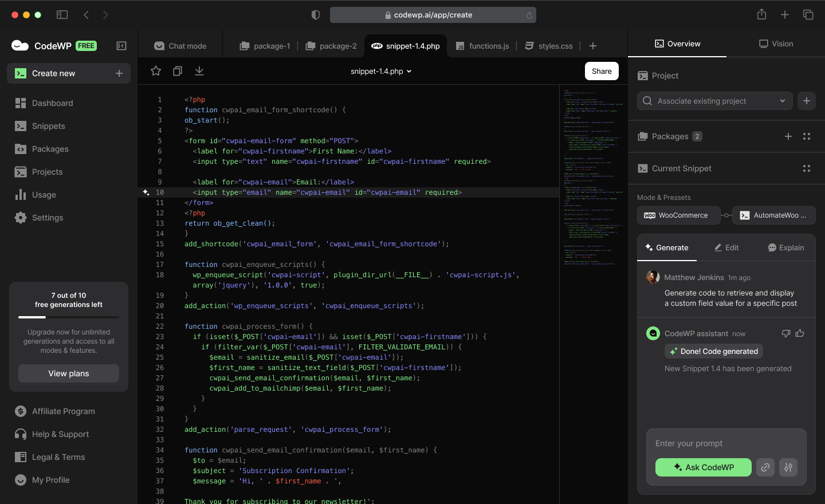Click the link attachment icon near prompt
The width and height of the screenshot is (825, 504).
click(765, 467)
